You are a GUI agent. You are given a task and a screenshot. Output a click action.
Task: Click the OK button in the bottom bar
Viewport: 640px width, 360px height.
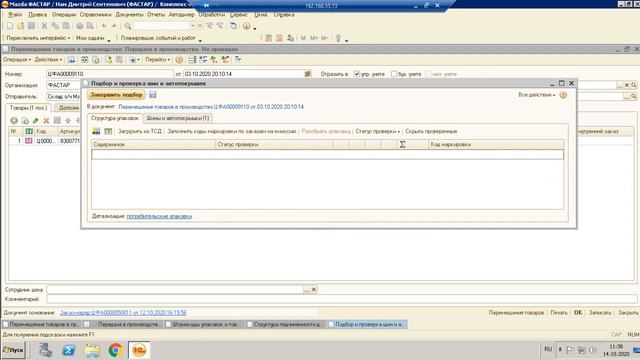coord(578,313)
